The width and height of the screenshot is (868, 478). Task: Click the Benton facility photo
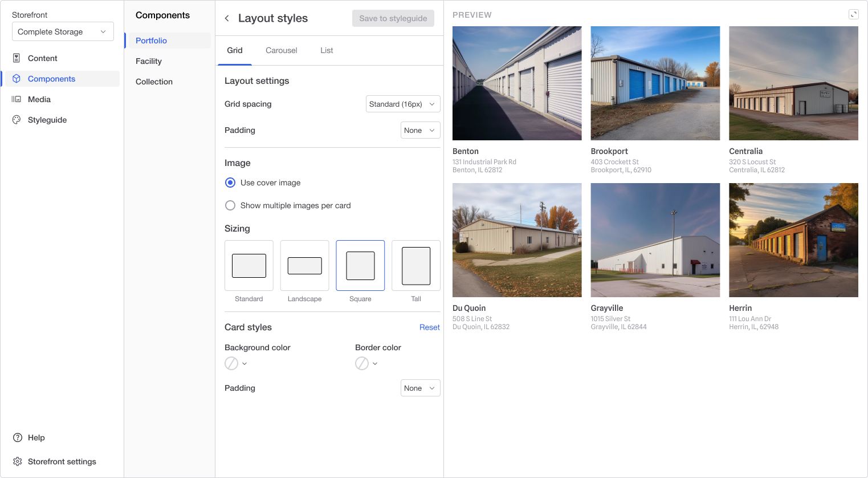pos(517,83)
